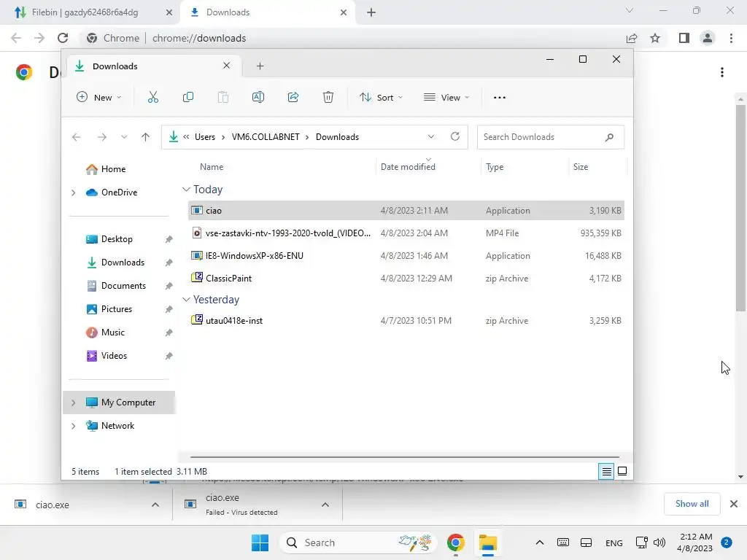Open downloads page more actions menu
The image size is (747, 560).
click(x=722, y=72)
